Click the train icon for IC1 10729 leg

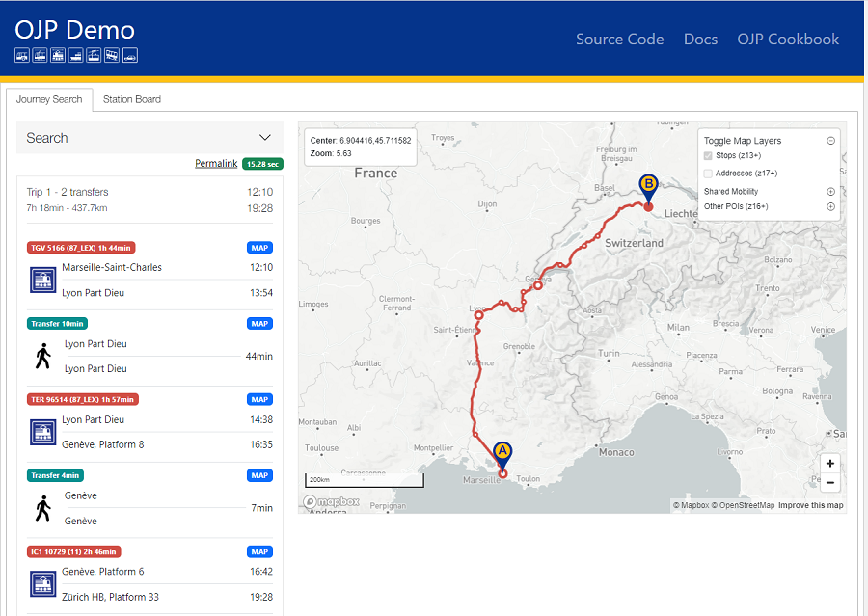click(42, 583)
